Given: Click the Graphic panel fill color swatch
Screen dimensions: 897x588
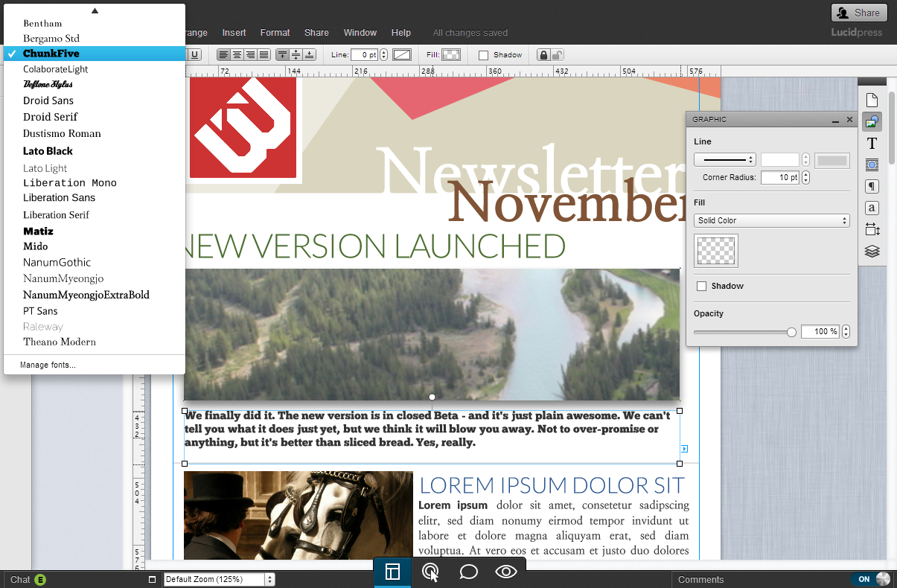Looking at the screenshot, I should click(x=715, y=251).
